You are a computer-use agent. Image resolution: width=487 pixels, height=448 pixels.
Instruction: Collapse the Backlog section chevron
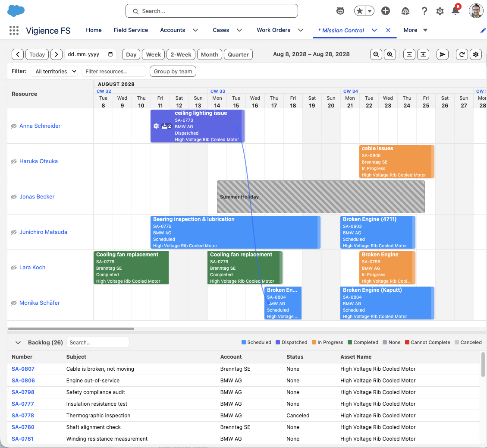(18, 342)
